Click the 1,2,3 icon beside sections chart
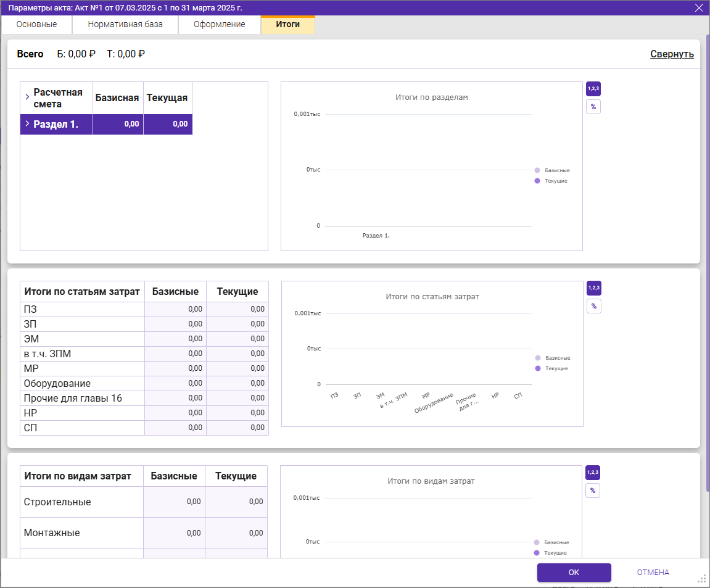Screen dimensions: 710x588 (593, 89)
